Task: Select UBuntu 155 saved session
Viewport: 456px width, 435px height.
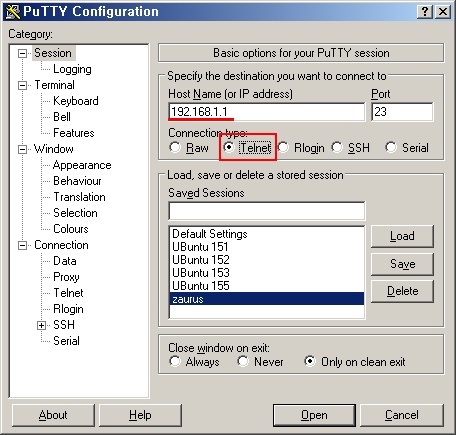Action: [x=267, y=286]
